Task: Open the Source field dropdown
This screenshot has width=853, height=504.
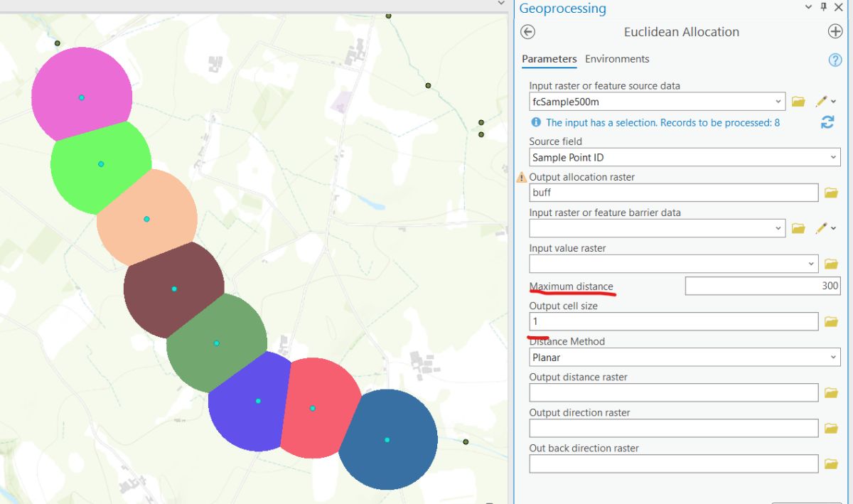Action: tap(833, 157)
